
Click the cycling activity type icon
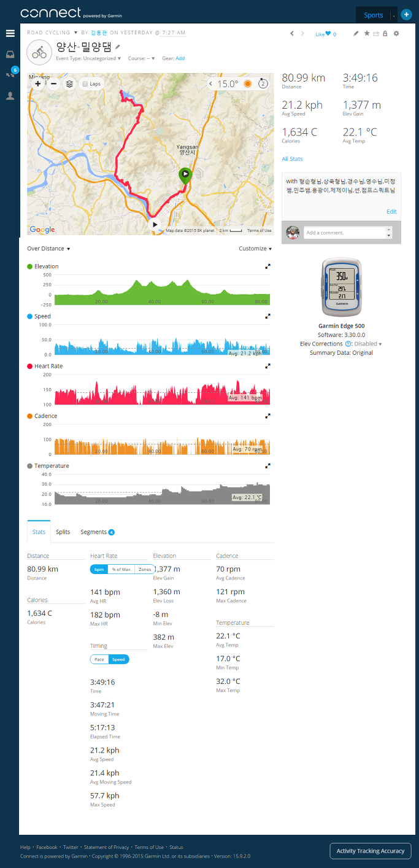tap(39, 53)
